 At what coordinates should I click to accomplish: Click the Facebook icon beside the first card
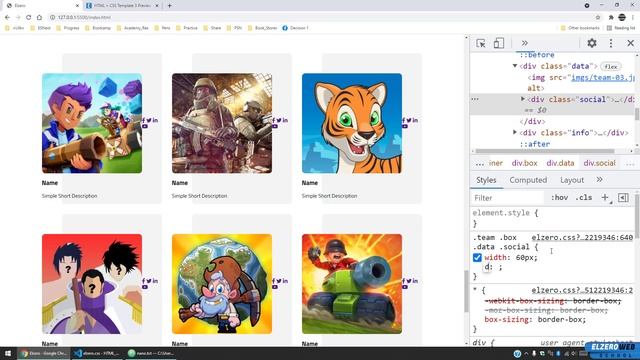(144, 120)
